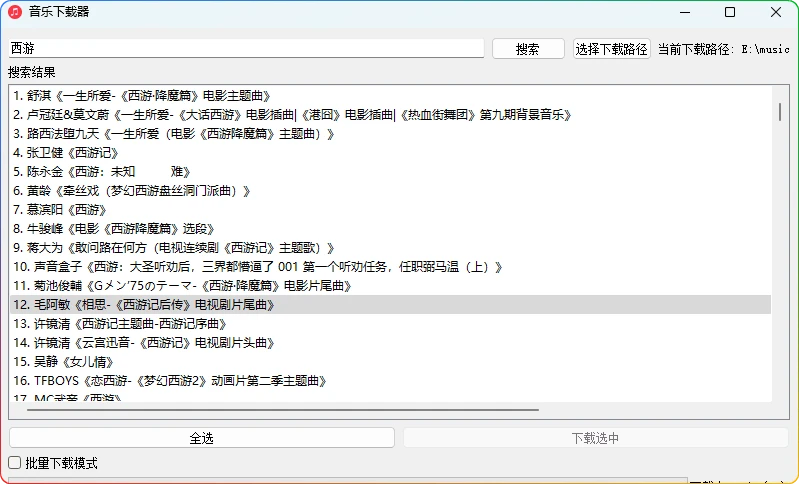Choose result 7 慕滨阳《西游》

(60, 210)
